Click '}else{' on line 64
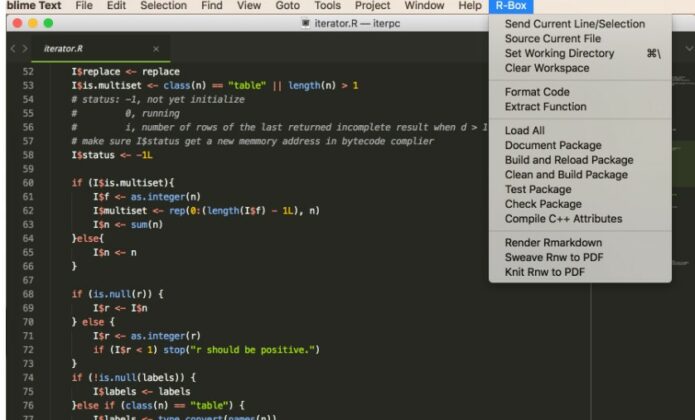This screenshot has width=695, height=420. tap(88, 238)
